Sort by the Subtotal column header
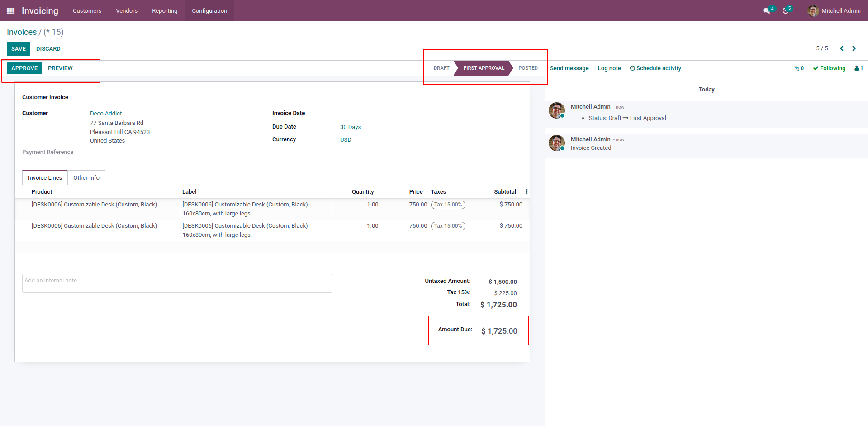Image resolution: width=868 pixels, height=426 pixels. (x=505, y=192)
